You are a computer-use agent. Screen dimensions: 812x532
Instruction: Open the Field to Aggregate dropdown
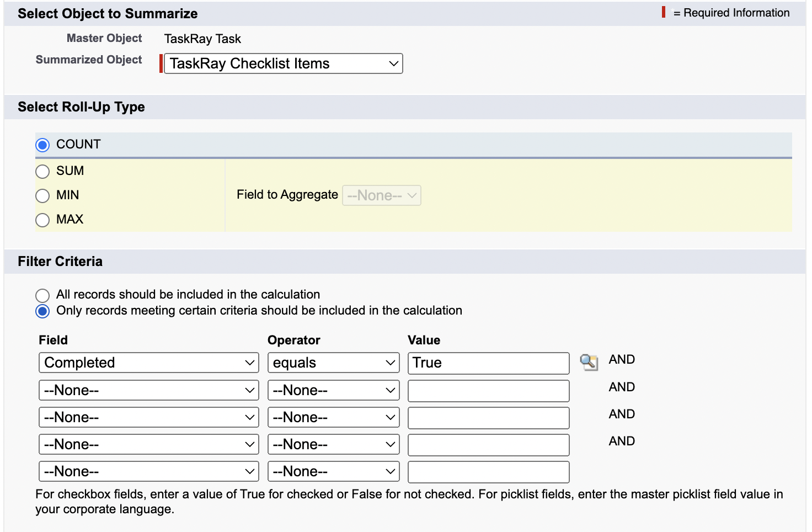point(382,195)
